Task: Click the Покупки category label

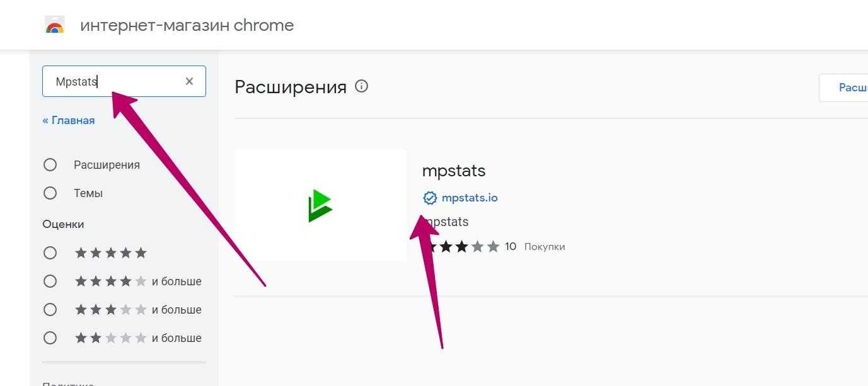Action: point(545,247)
